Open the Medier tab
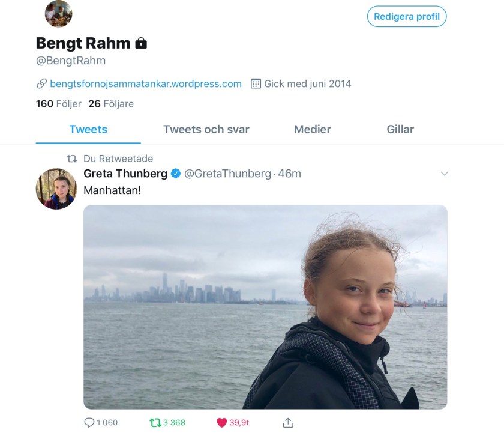This screenshot has width=504, height=436. 312,129
